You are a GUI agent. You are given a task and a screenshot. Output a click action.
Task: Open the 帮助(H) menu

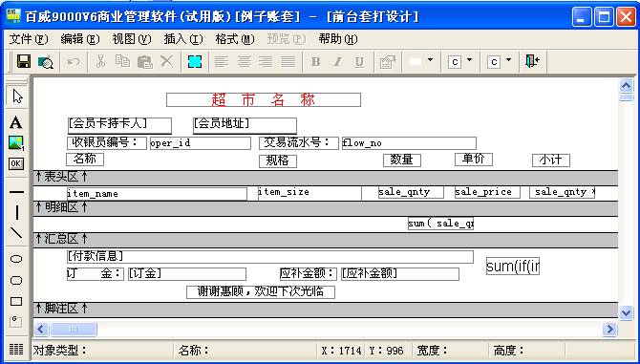click(338, 39)
